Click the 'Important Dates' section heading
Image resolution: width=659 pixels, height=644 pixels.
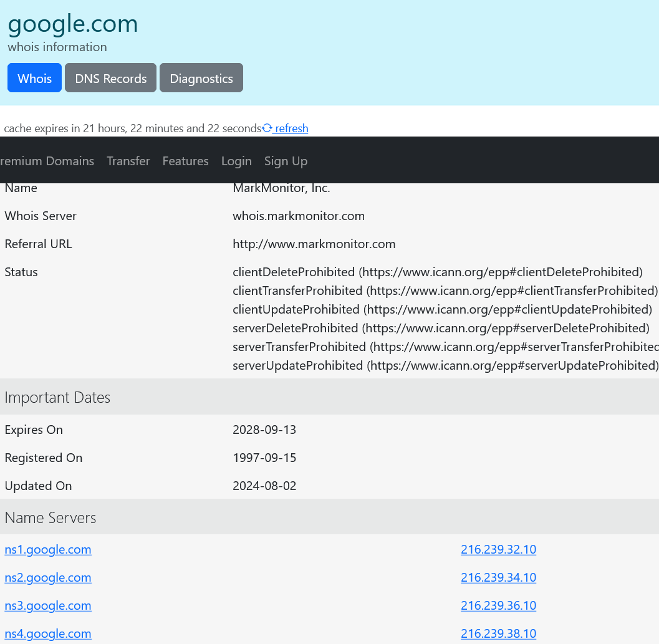(57, 398)
